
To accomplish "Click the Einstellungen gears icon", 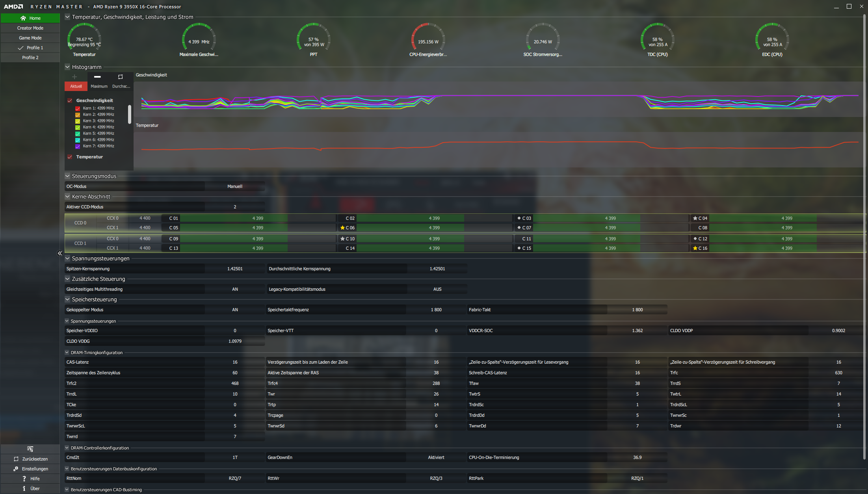I will (16, 469).
